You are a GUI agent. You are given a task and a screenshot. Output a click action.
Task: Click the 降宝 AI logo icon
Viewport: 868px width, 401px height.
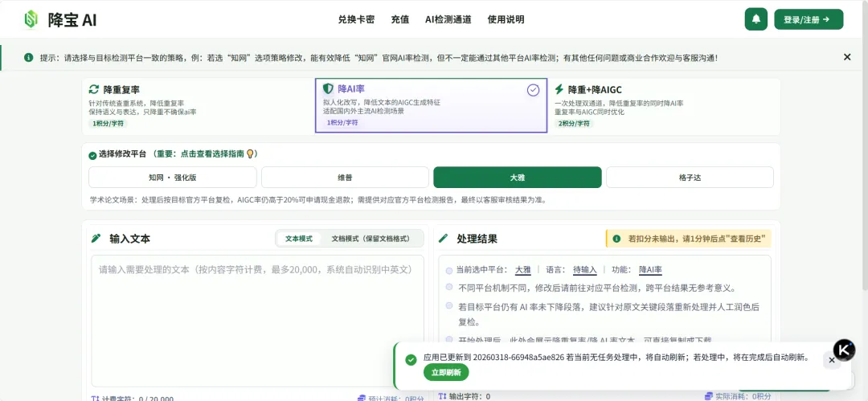coord(31,19)
